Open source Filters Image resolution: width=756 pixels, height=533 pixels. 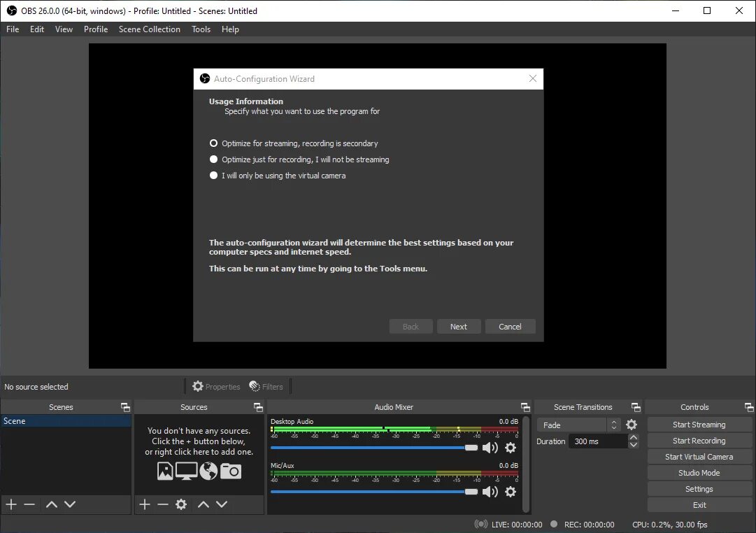point(266,386)
